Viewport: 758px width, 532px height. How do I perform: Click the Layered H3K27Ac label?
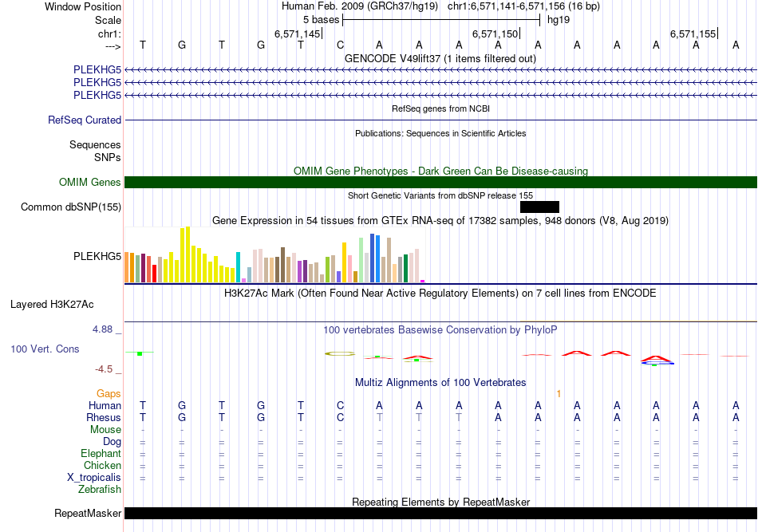pyautogui.click(x=52, y=305)
